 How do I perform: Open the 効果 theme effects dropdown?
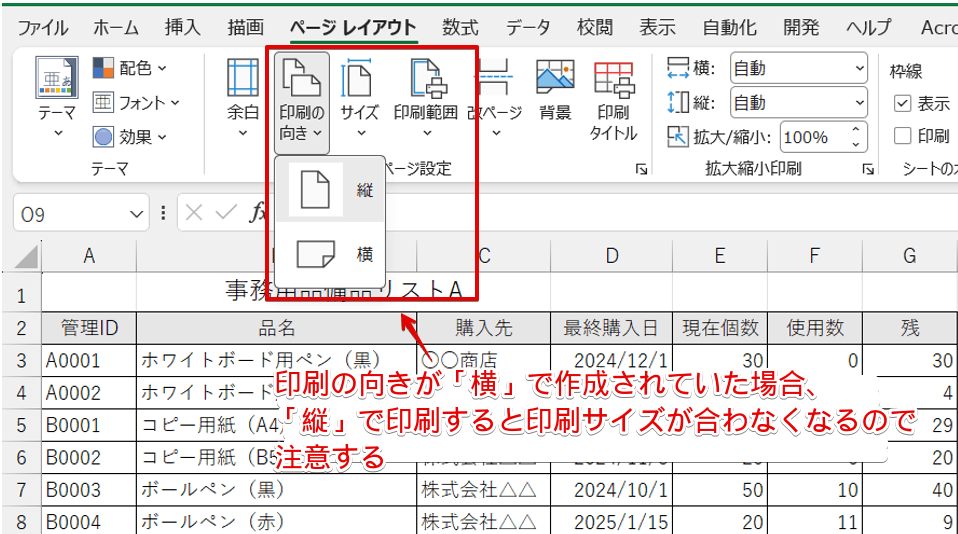coord(130,137)
